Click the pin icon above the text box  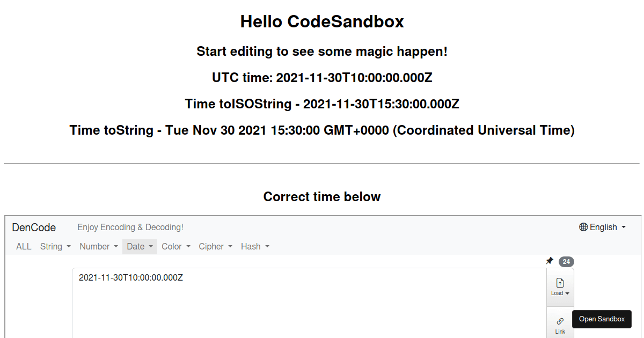point(550,261)
